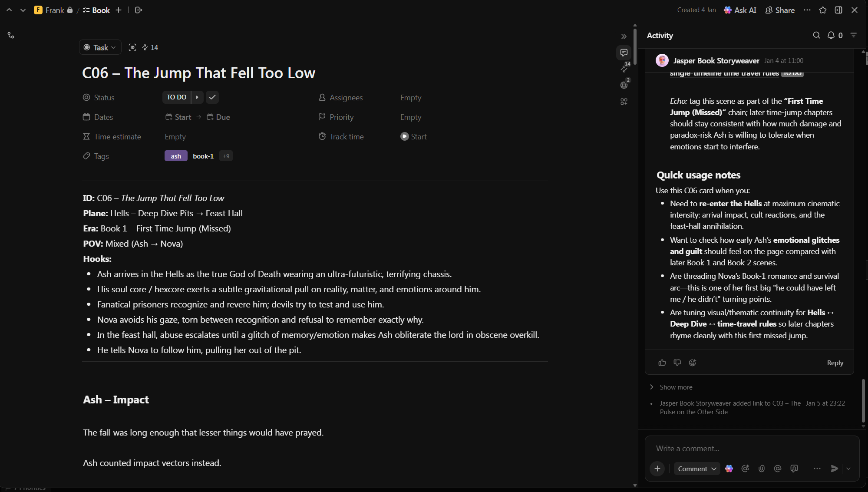Search the Activity panel
This screenshot has width=868, height=492.
point(816,35)
